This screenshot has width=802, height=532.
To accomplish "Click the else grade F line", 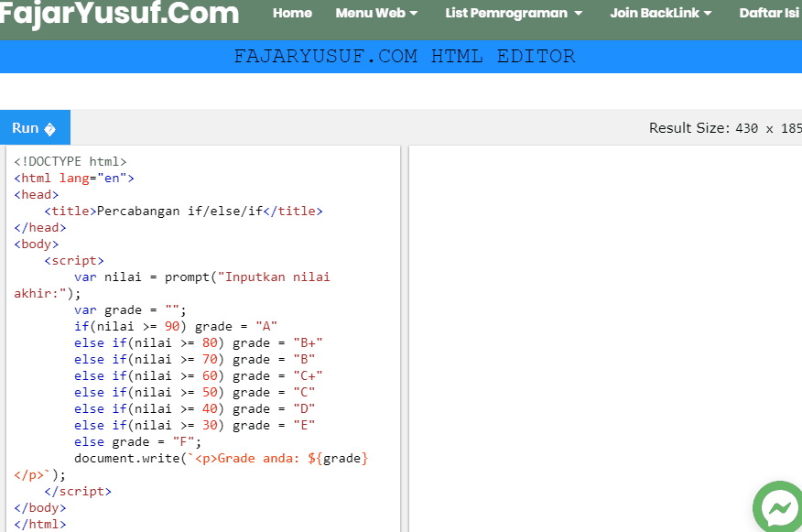I will tap(137, 441).
